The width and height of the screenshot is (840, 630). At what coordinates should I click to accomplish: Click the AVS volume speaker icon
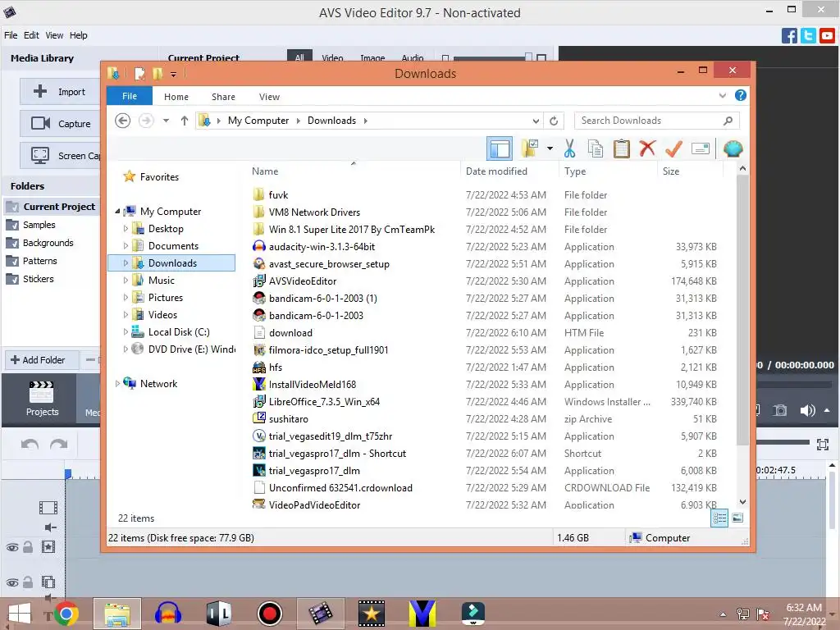tap(807, 410)
